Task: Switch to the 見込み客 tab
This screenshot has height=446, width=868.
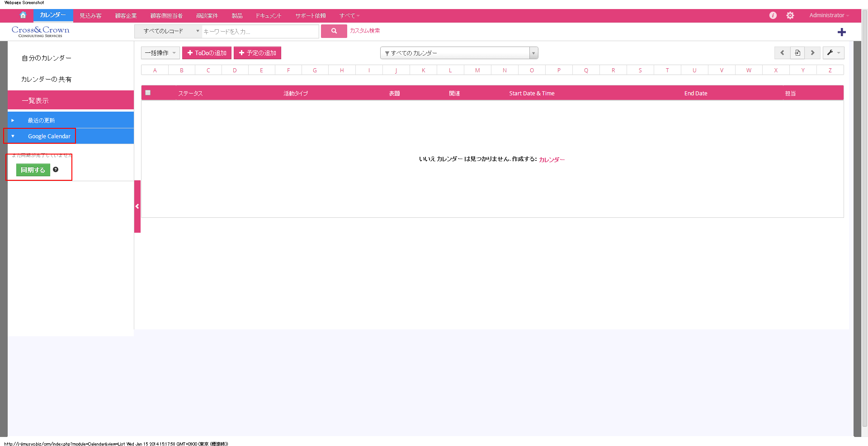Action: [90, 16]
